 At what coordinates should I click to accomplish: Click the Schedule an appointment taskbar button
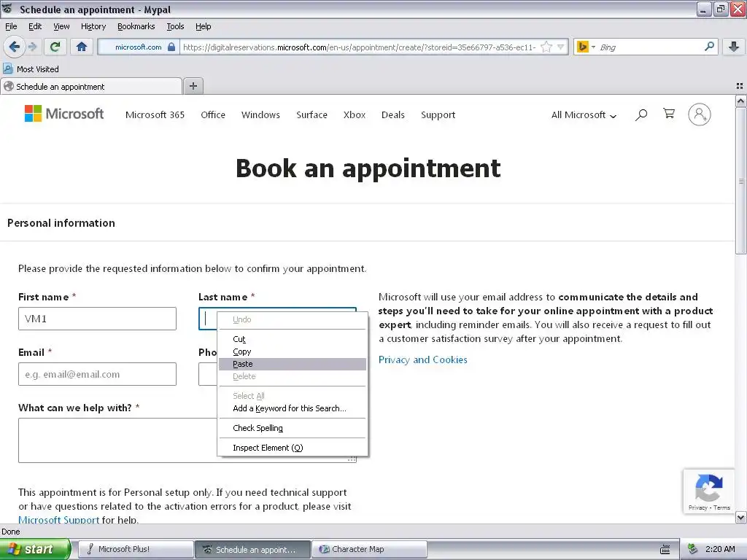point(252,549)
